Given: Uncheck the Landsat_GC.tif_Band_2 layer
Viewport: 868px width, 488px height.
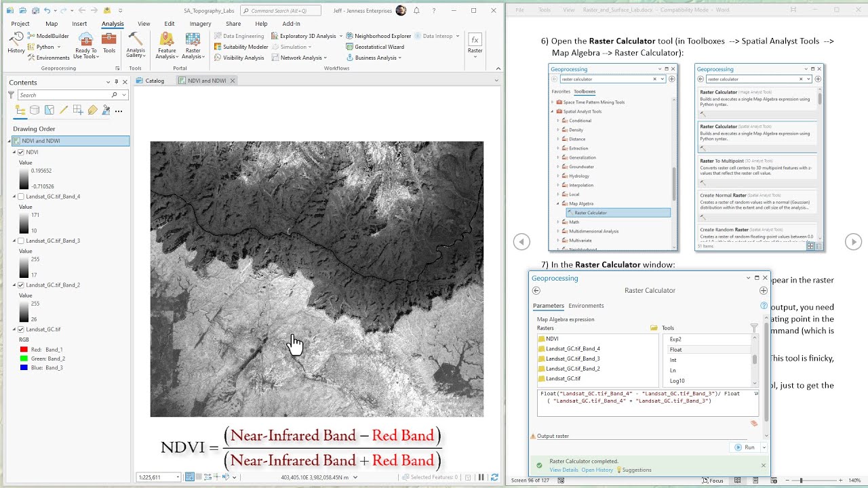Looking at the screenshot, I should (20, 285).
